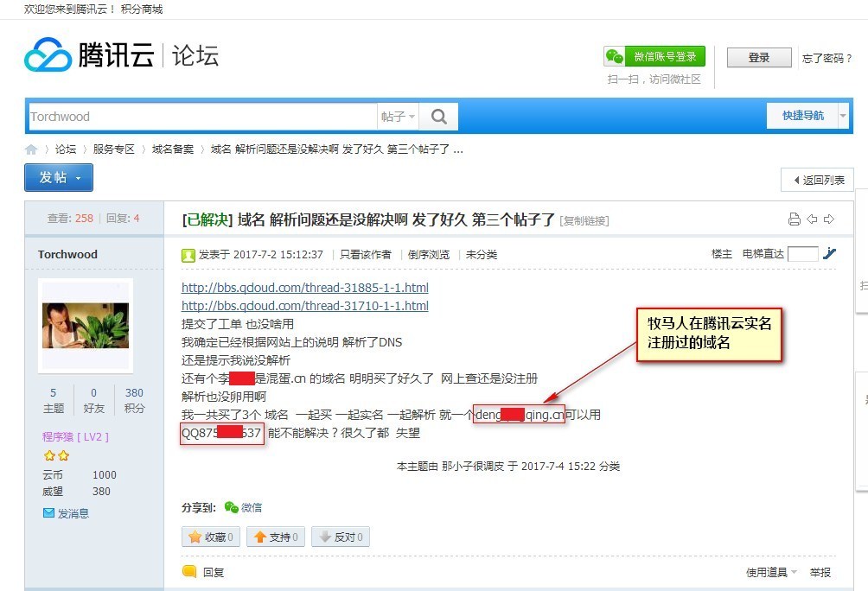Image resolution: width=868 pixels, height=591 pixels.
Task: Click the 反对 downvote button
Action: (x=341, y=537)
